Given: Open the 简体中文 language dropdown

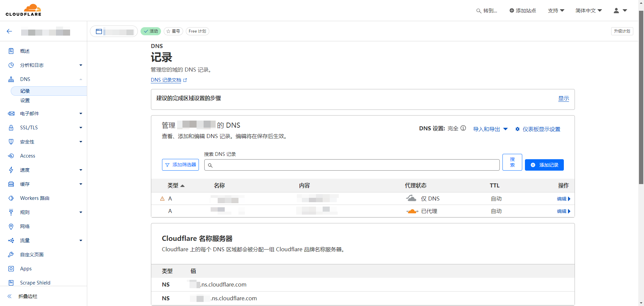Looking at the screenshot, I should [589, 11].
